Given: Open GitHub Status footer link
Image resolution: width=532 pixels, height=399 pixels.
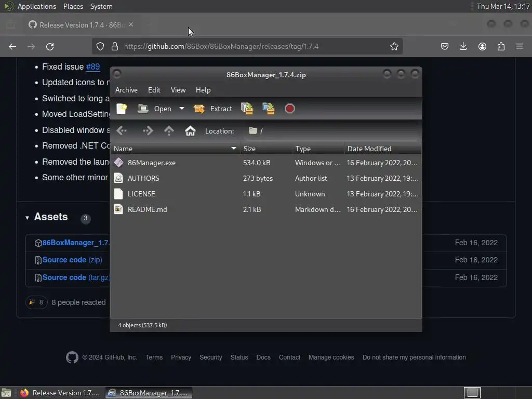Looking at the screenshot, I should 239,357.
